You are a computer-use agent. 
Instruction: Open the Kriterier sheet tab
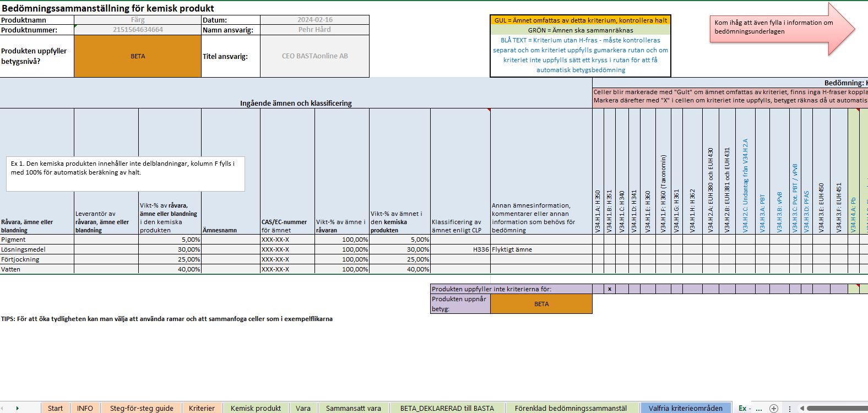coord(202,408)
